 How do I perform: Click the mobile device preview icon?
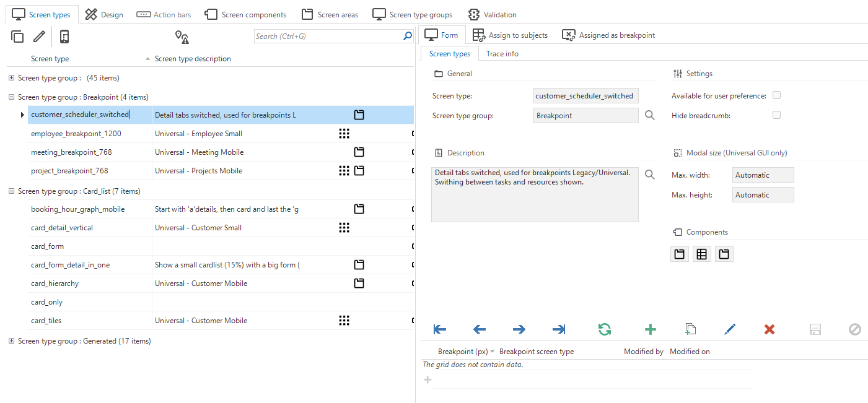(x=64, y=37)
